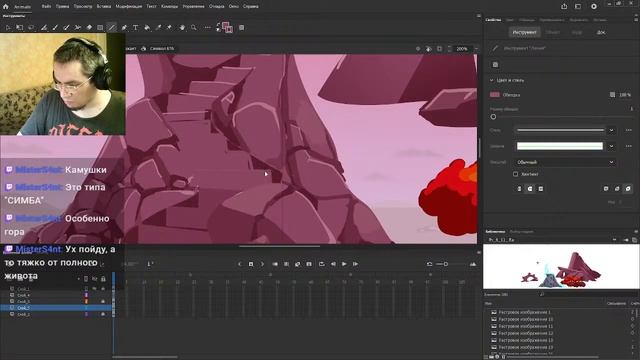Select the Rectangle tool
The height and width of the screenshot is (360, 640).
(x=100, y=28)
